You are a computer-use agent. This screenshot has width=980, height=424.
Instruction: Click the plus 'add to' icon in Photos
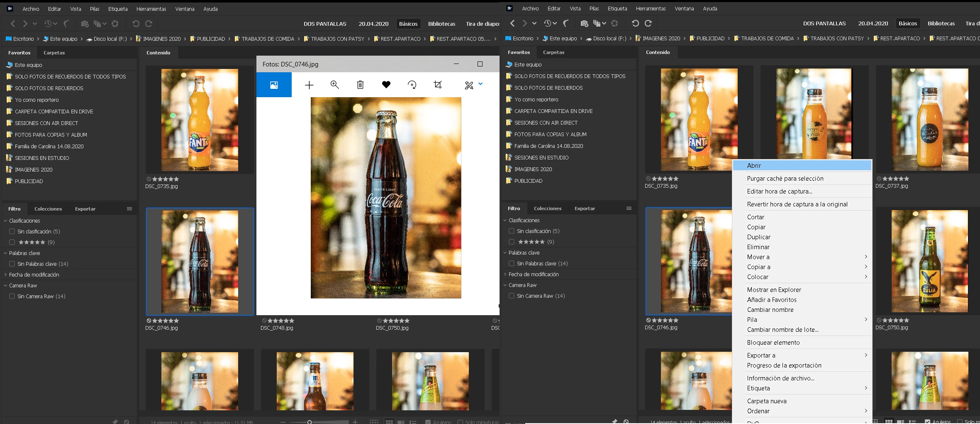309,85
